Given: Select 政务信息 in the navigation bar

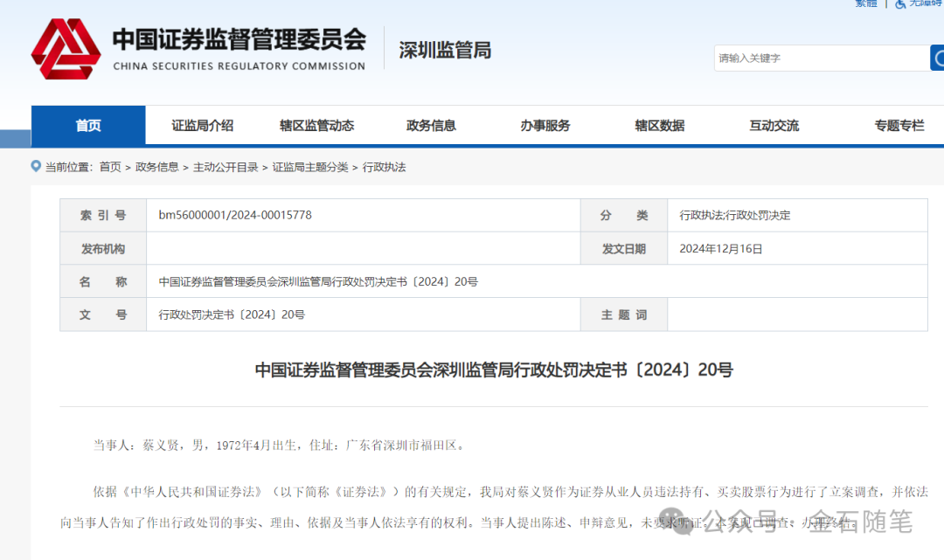Looking at the screenshot, I should click(x=431, y=125).
